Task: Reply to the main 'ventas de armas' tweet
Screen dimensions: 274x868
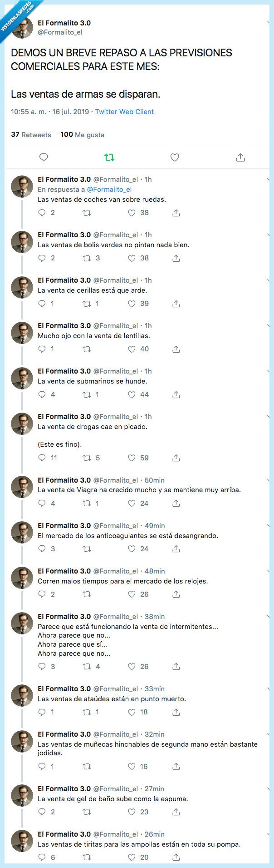Action: 44,158
